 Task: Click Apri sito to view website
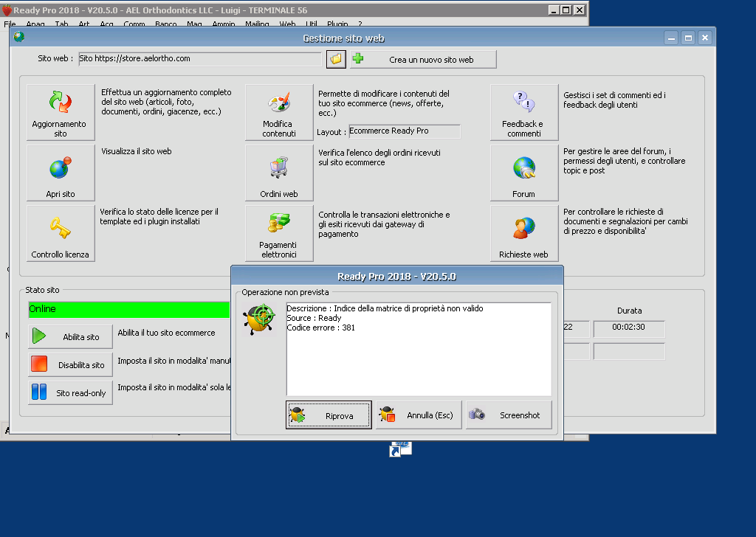pos(61,173)
